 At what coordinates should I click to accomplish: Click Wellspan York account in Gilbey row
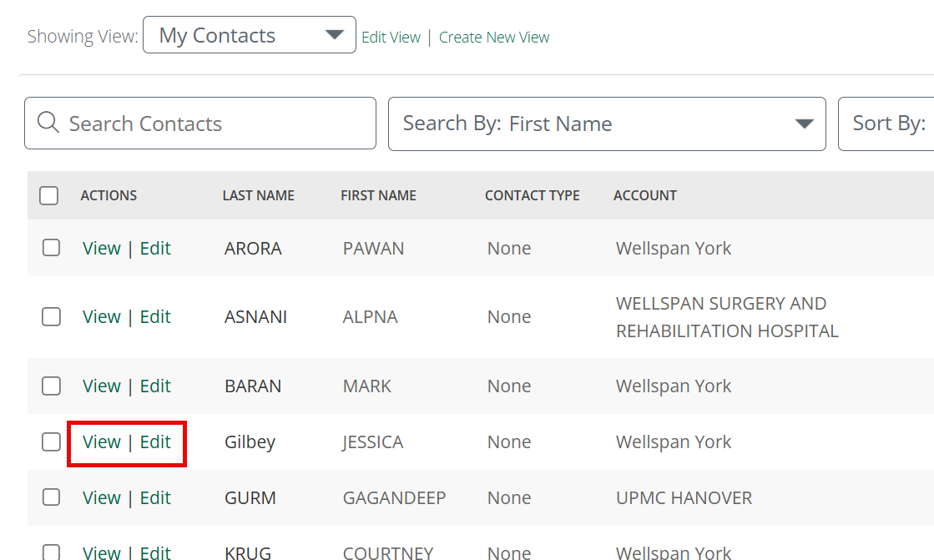[673, 442]
